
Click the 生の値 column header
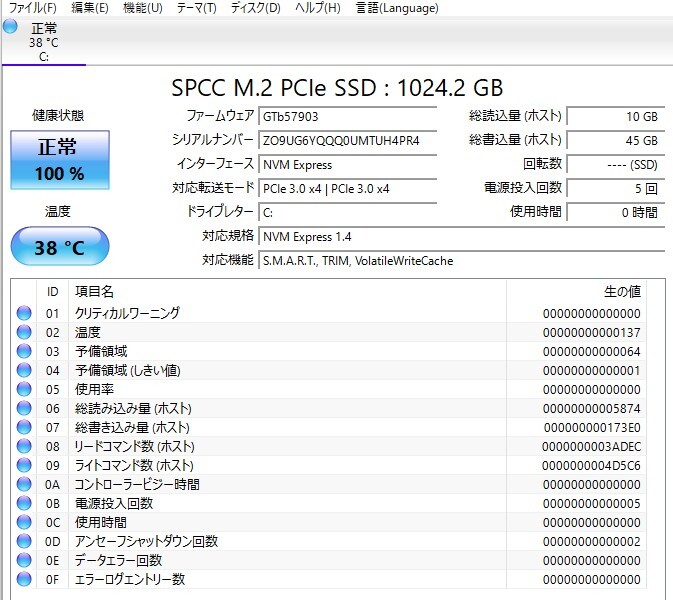[621, 291]
